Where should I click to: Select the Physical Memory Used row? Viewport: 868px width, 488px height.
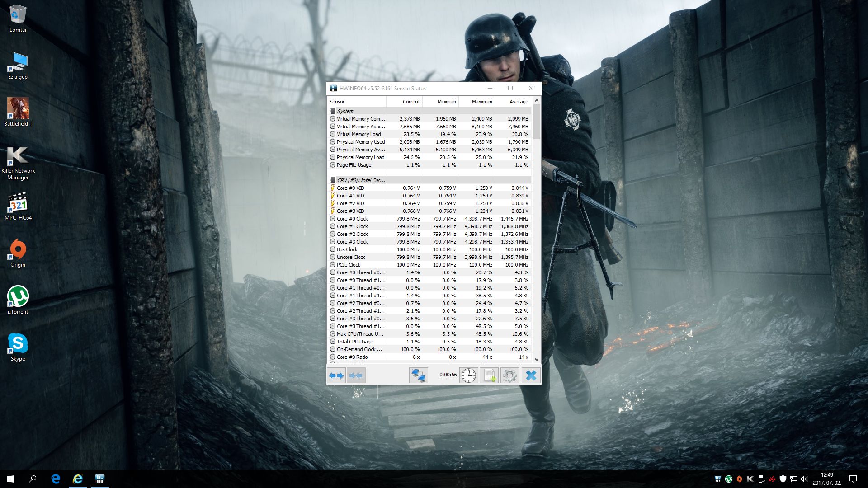429,142
